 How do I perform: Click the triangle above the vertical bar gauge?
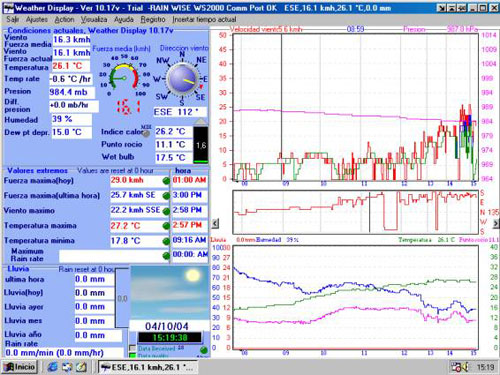(201, 121)
